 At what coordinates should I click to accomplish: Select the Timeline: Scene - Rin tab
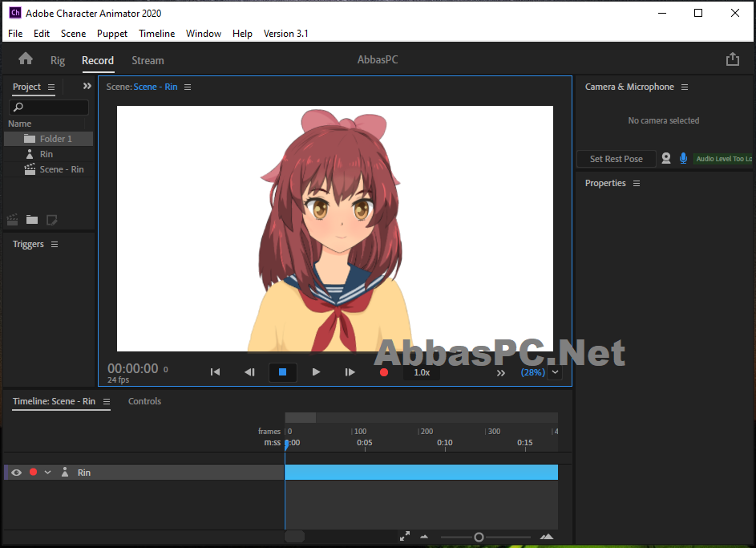pyautogui.click(x=54, y=401)
